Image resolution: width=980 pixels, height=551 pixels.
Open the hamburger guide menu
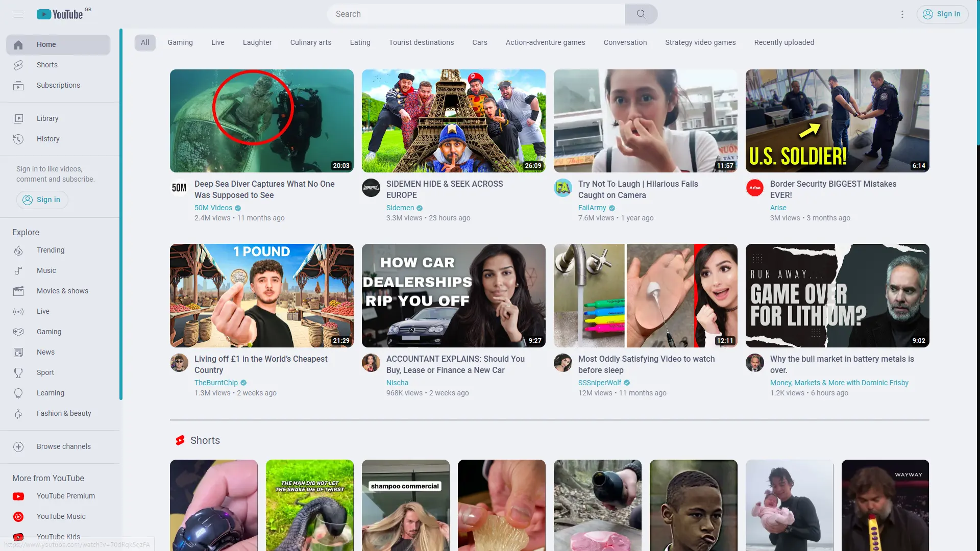pos(18,14)
